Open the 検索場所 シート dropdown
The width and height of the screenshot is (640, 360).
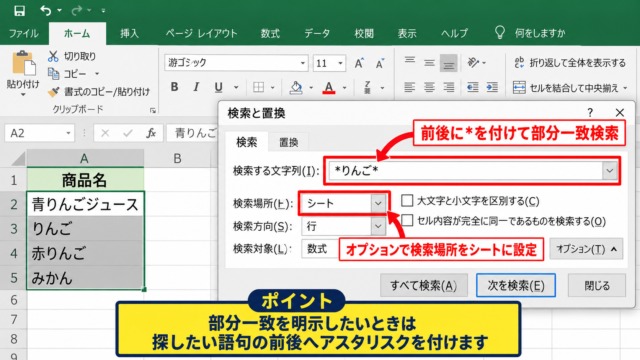pos(378,203)
